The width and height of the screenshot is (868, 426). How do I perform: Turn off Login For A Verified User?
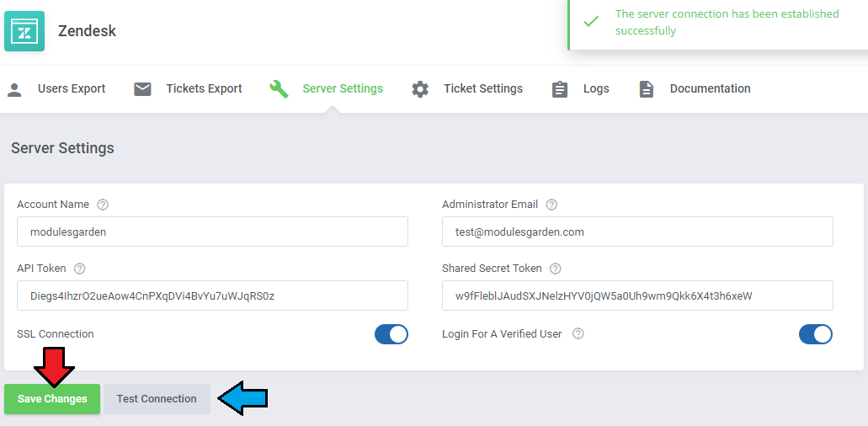point(816,334)
